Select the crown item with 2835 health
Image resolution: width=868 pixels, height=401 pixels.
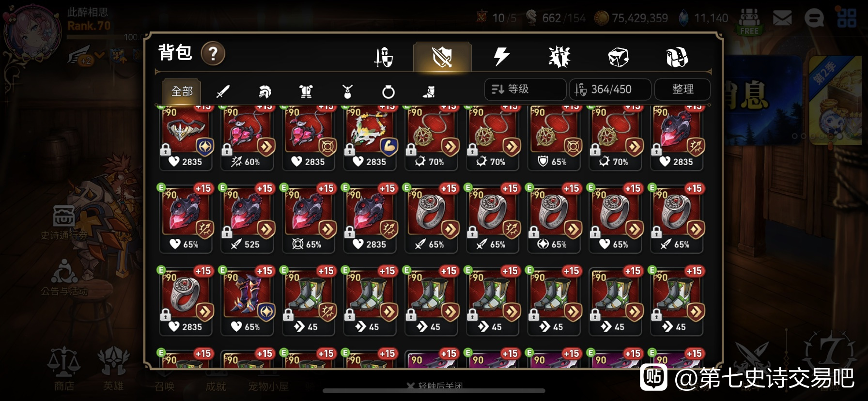click(x=186, y=137)
